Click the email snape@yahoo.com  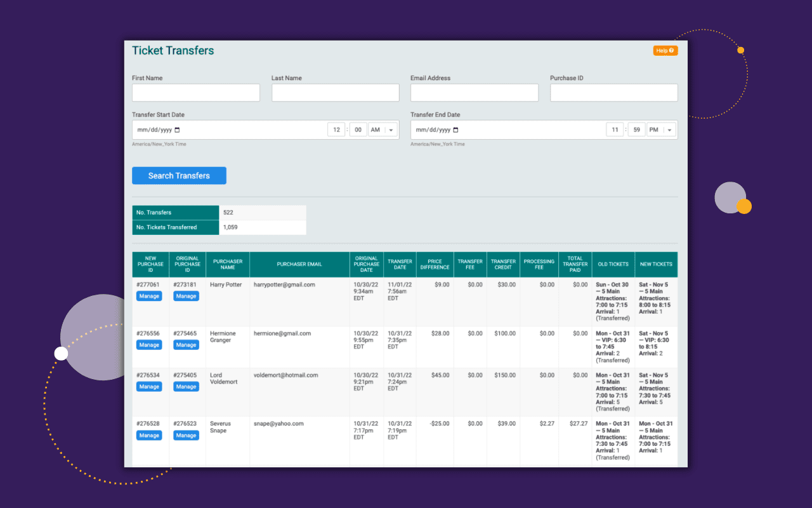click(278, 424)
